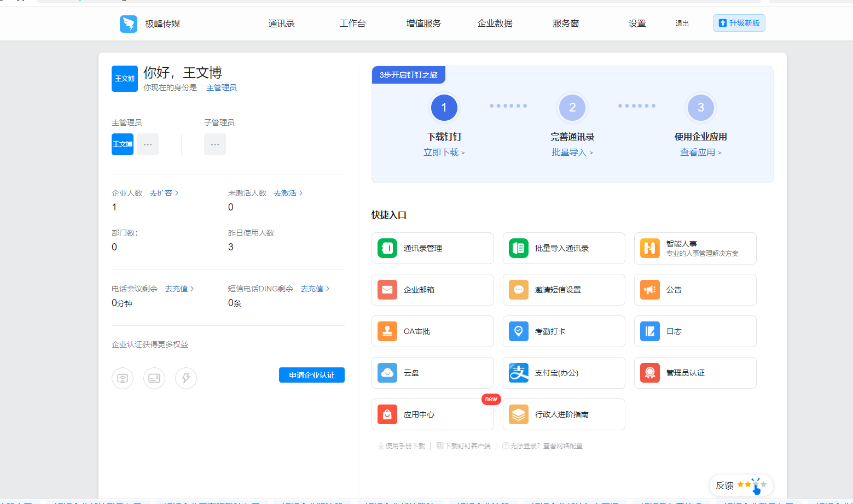
Task: Open 考勤打卡 location icon
Action: tap(519, 331)
